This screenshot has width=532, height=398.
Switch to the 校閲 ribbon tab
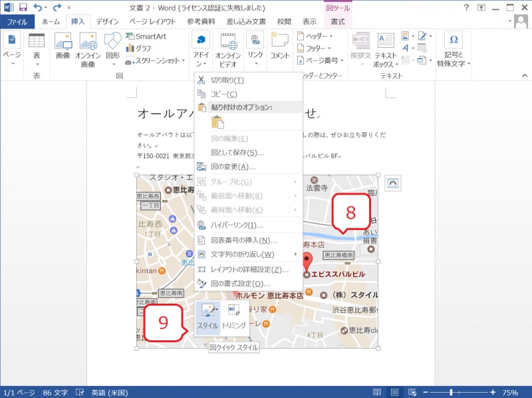[283, 21]
